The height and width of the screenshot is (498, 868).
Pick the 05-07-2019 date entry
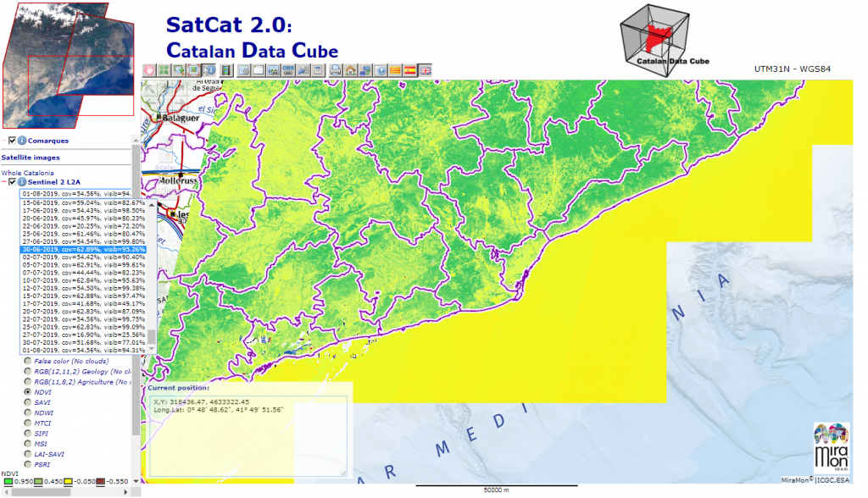84,265
